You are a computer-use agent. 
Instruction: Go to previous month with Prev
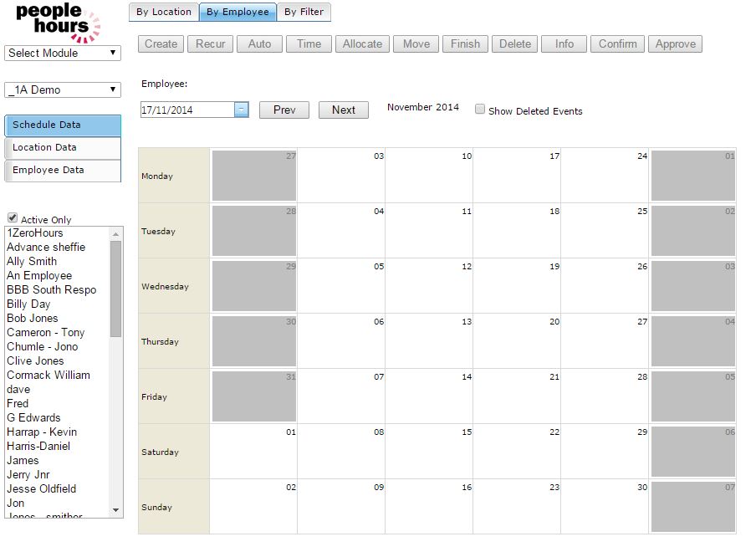point(284,110)
